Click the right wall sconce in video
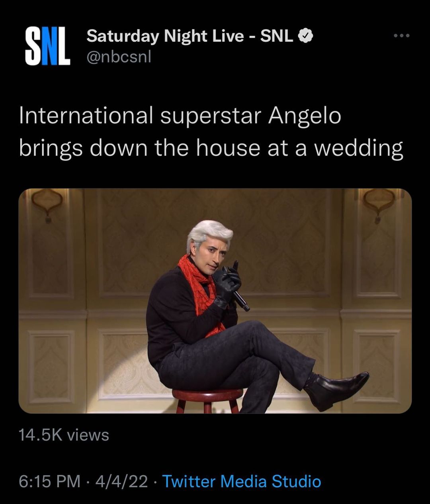The image size is (430, 504). [x=378, y=204]
